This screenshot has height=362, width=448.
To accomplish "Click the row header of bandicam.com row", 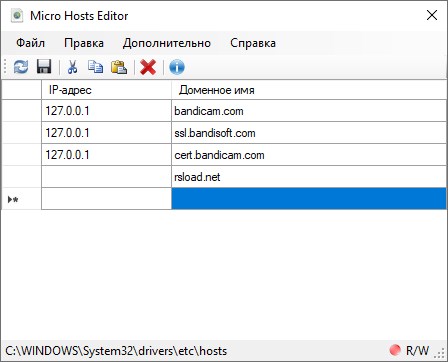I will [21, 111].
